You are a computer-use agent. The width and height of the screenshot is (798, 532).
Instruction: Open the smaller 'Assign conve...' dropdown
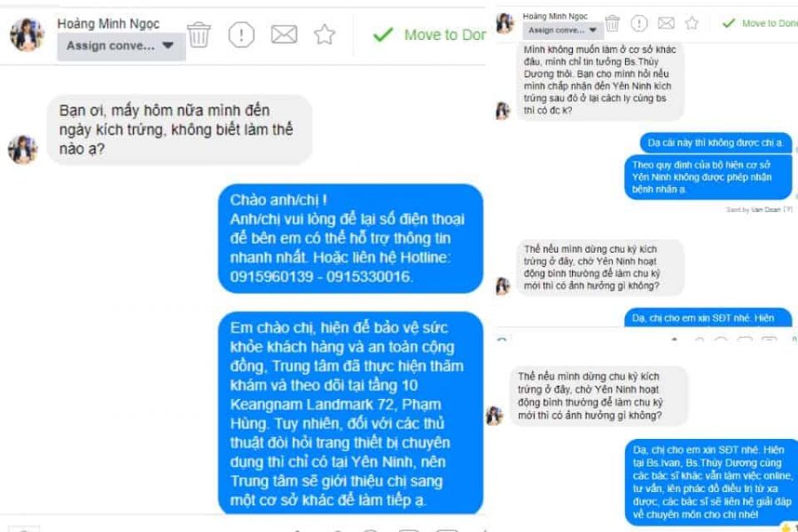point(562,30)
